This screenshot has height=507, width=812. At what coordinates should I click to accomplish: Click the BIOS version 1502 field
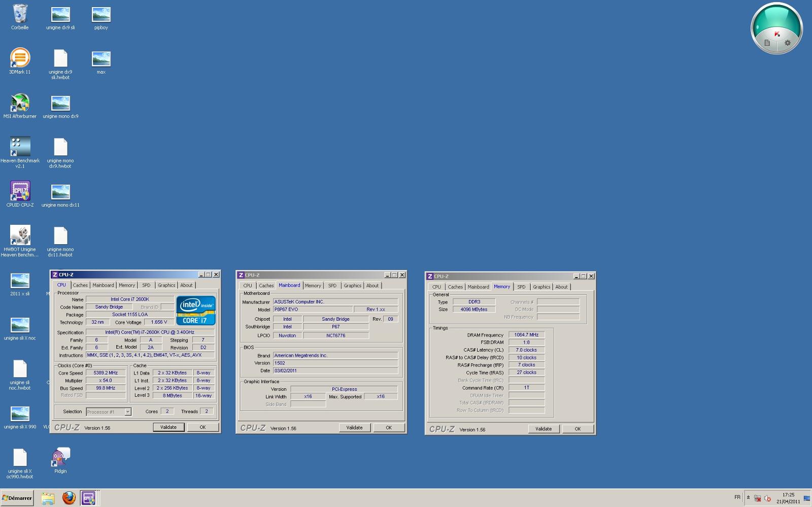(335, 363)
